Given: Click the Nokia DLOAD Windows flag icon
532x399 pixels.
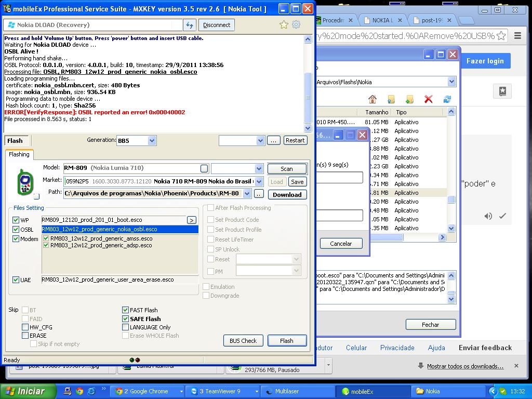Looking at the screenshot, I should coord(12,25).
